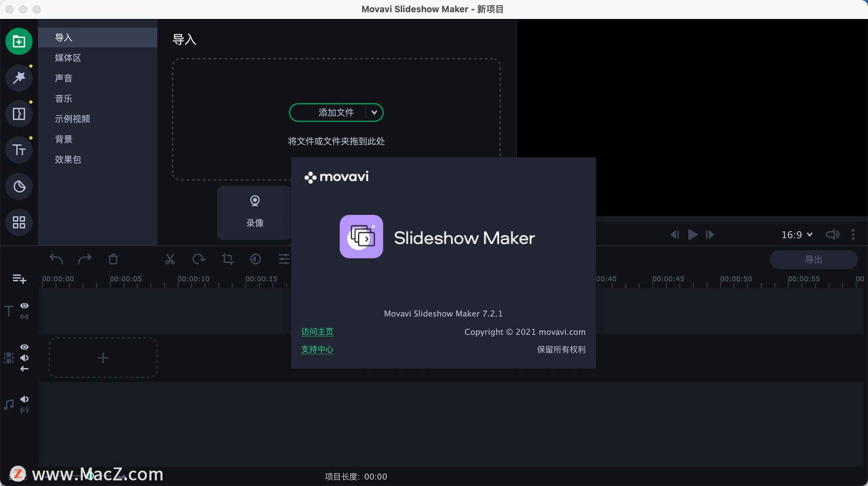The image size is (868, 486).
Task: Play the preview
Action: click(x=693, y=234)
